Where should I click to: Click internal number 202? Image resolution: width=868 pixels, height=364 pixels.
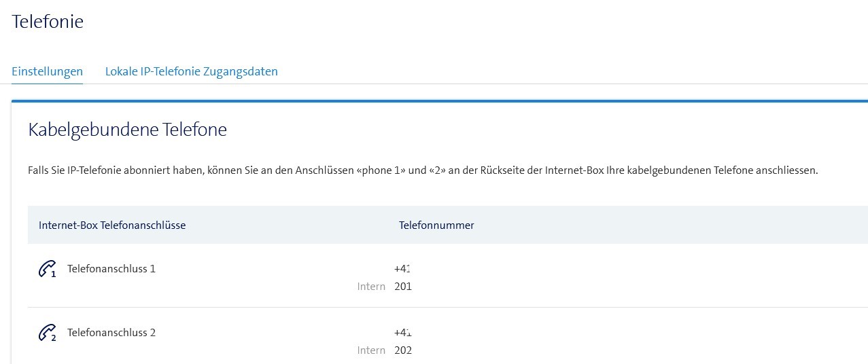click(403, 350)
